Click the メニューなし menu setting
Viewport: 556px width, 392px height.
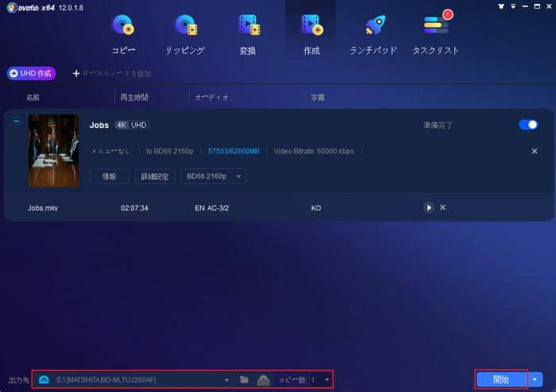pyautogui.click(x=110, y=152)
